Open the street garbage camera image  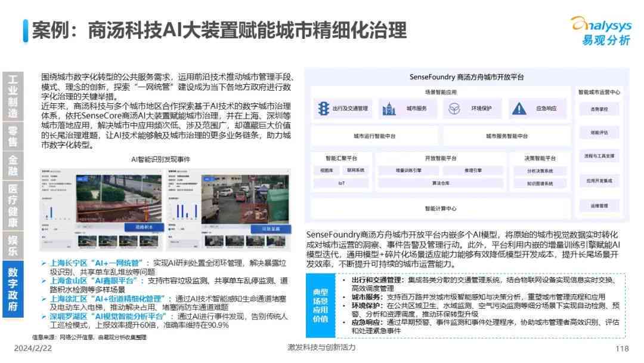coord(245,199)
